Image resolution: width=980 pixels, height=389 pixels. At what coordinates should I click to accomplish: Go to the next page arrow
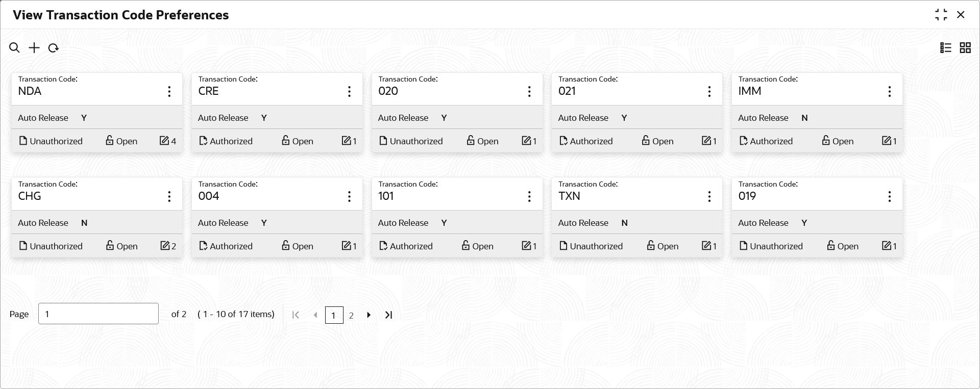tap(369, 315)
